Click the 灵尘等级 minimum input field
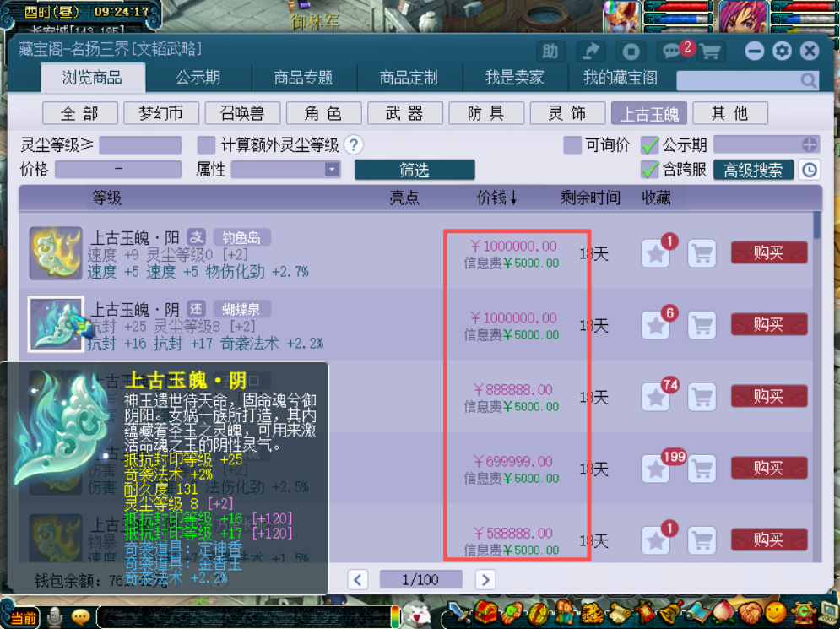This screenshot has height=629, width=840. (140, 145)
